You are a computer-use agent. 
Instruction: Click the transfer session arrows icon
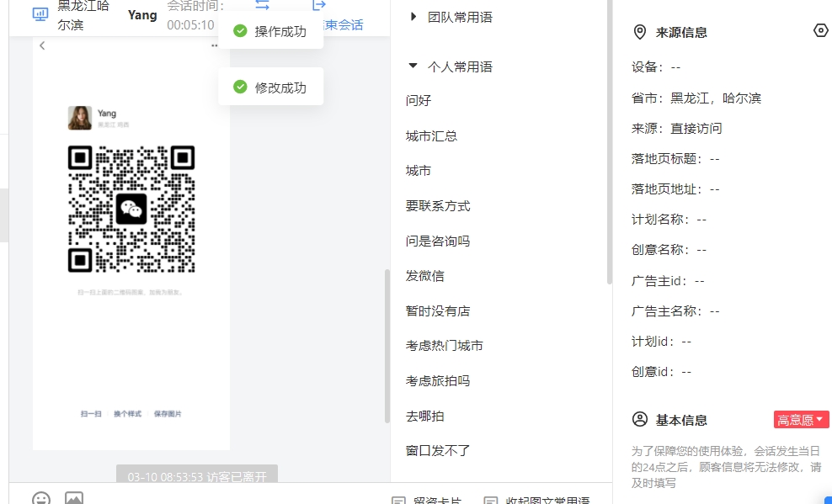click(x=262, y=5)
